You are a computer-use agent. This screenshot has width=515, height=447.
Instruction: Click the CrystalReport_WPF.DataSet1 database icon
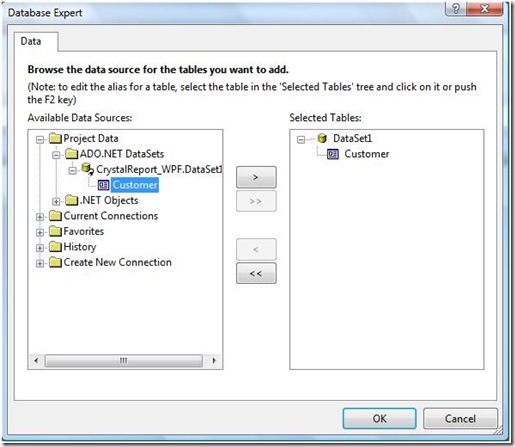tap(87, 169)
